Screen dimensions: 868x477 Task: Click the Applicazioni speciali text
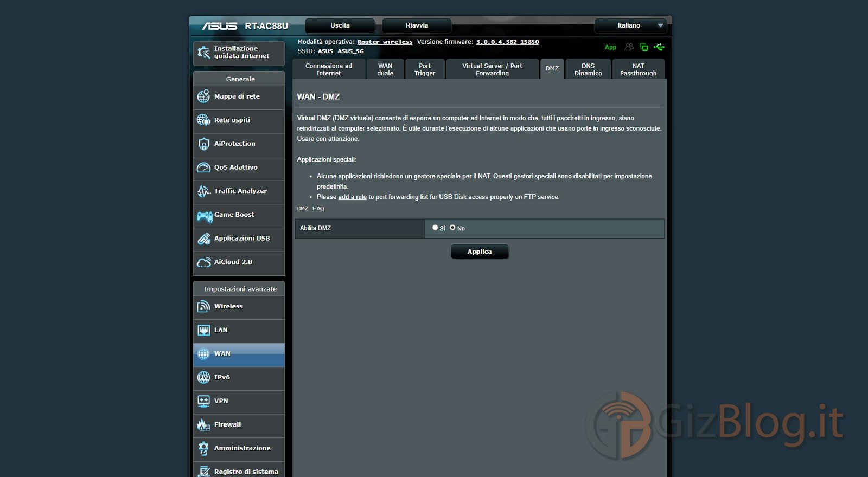[x=327, y=159]
